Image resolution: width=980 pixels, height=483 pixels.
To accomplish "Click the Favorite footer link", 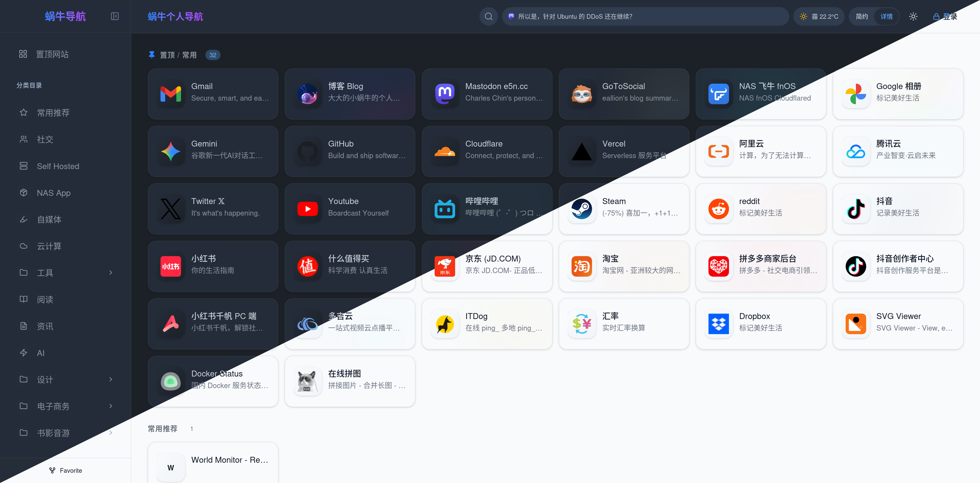I will (x=65, y=470).
